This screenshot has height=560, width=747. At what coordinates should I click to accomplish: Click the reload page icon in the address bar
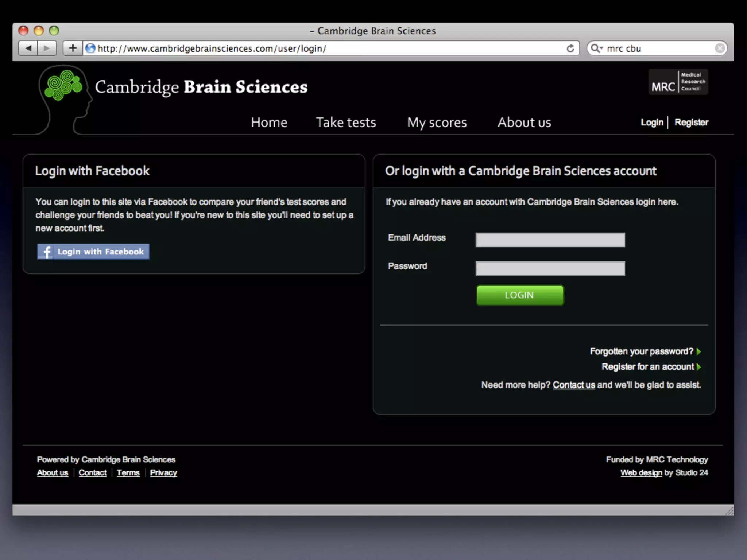(x=570, y=48)
